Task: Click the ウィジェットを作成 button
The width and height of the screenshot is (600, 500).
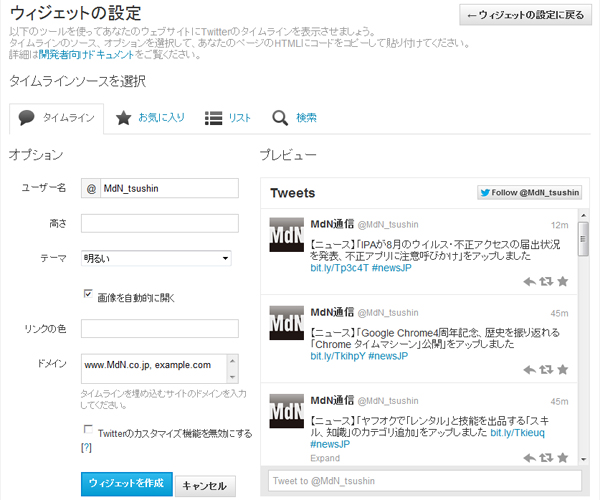Action: pos(126,484)
